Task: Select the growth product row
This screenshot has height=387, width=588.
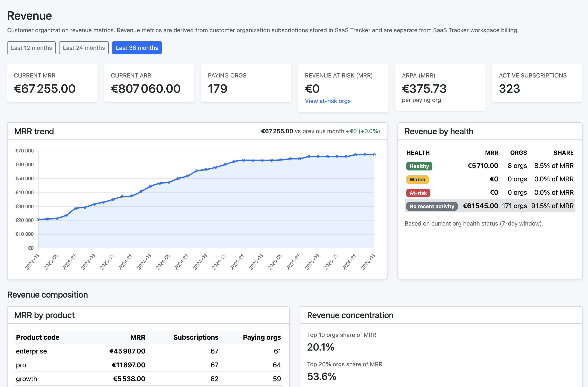Action: (148, 379)
